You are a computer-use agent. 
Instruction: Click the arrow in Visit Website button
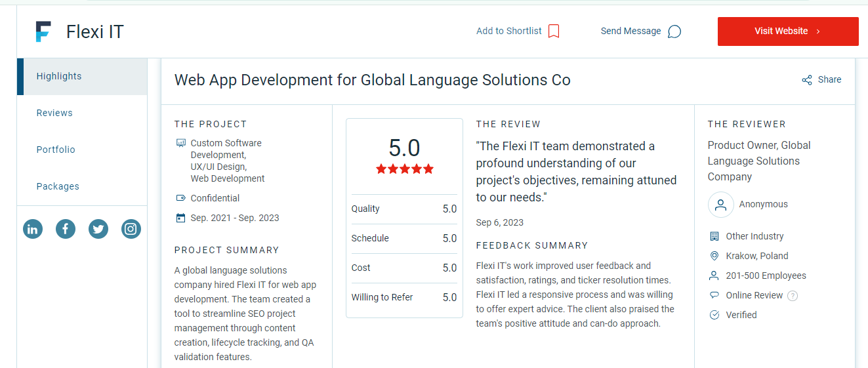(x=818, y=31)
